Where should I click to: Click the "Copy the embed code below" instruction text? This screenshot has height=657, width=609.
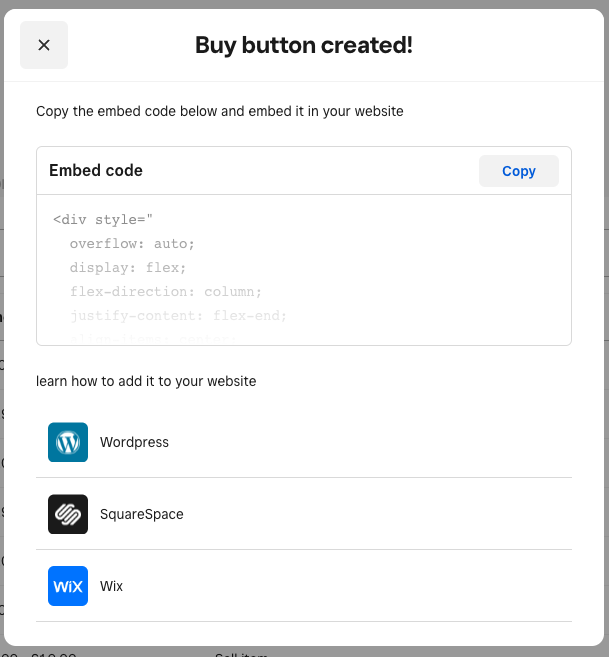(220, 111)
